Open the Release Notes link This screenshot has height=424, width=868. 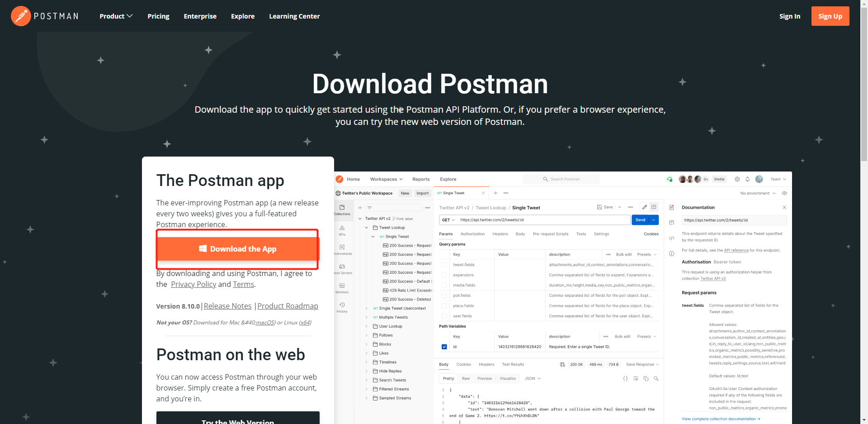click(x=227, y=306)
